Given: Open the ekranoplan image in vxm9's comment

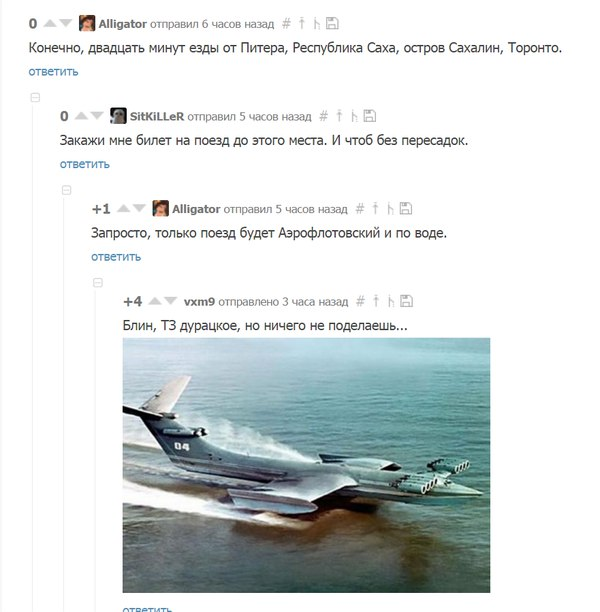Looking at the screenshot, I should 306,465.
